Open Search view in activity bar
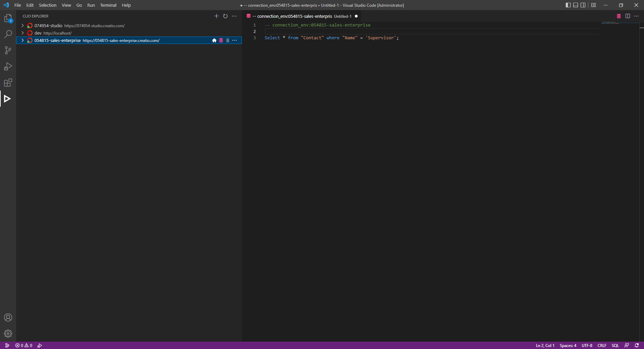Image resolution: width=644 pixels, height=349 pixels. tap(8, 34)
